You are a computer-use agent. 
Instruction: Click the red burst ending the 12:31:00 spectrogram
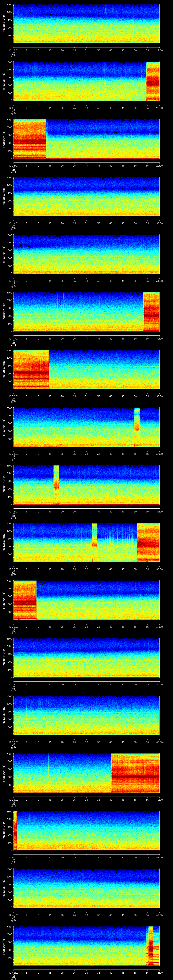(151, 312)
